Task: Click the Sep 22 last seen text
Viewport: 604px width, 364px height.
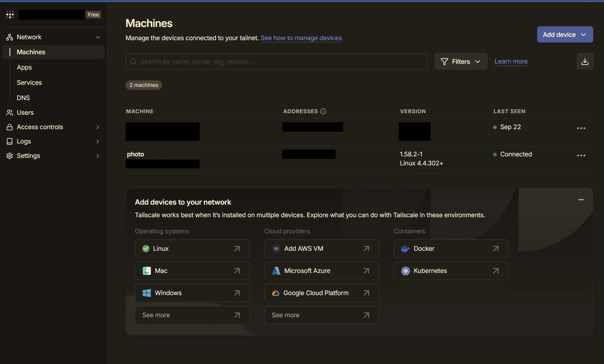Action: click(x=510, y=127)
